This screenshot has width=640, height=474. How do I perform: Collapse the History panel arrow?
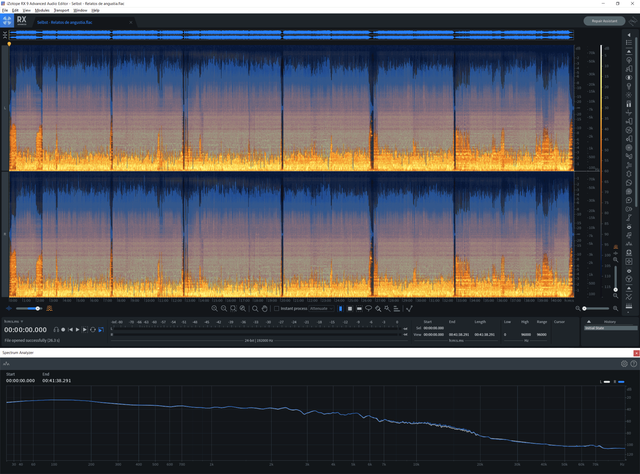tap(589, 322)
